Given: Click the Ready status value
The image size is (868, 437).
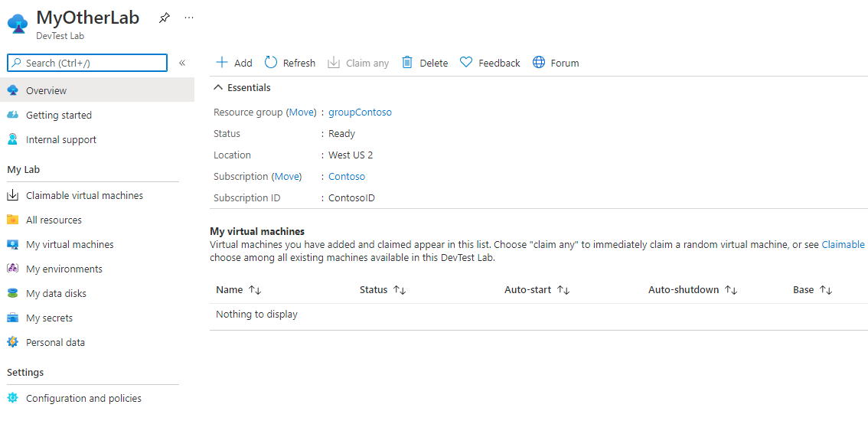Looking at the screenshot, I should 341,134.
